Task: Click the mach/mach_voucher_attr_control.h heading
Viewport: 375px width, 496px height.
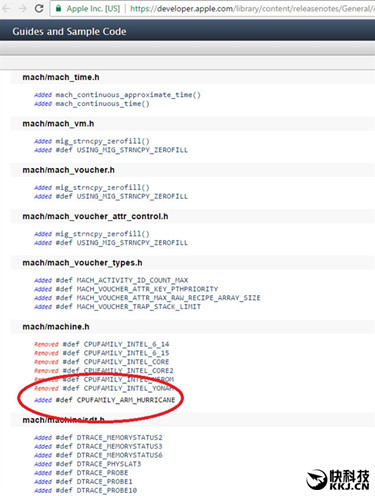Action: click(x=95, y=216)
